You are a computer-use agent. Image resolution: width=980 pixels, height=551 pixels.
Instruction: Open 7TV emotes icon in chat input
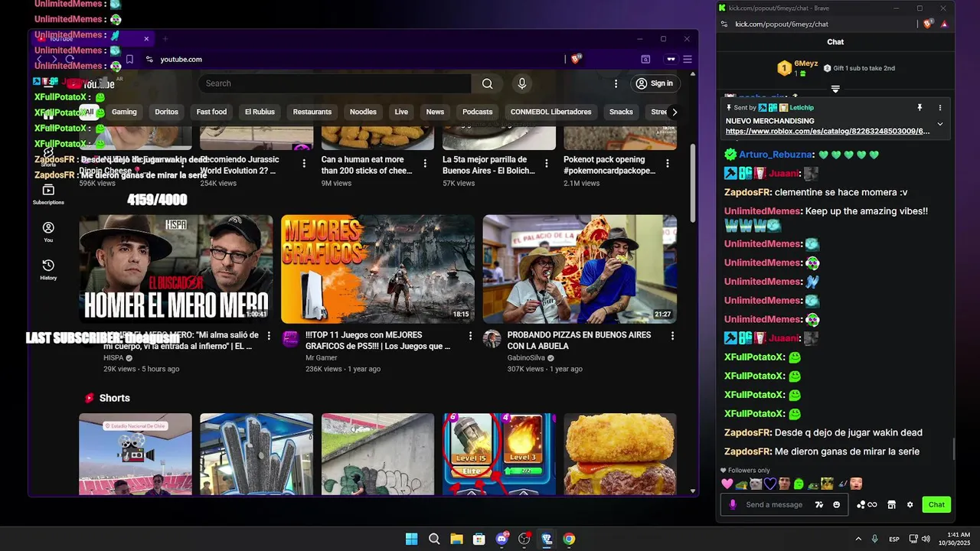coord(819,505)
